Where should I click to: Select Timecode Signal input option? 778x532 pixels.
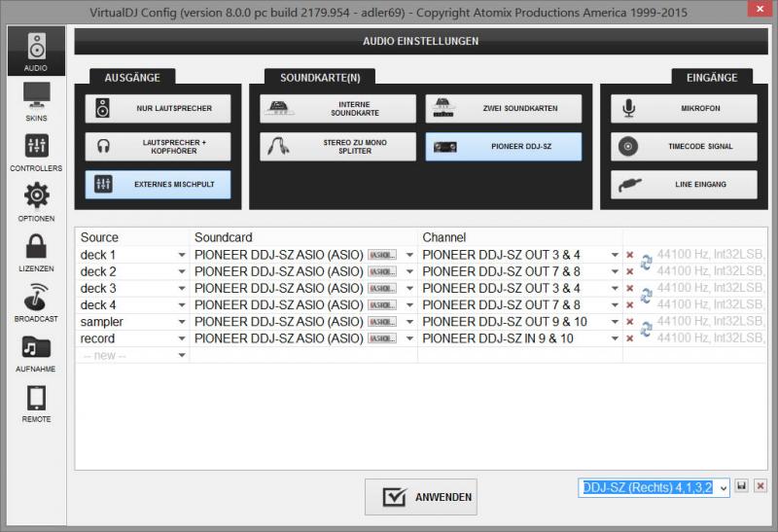(x=684, y=147)
